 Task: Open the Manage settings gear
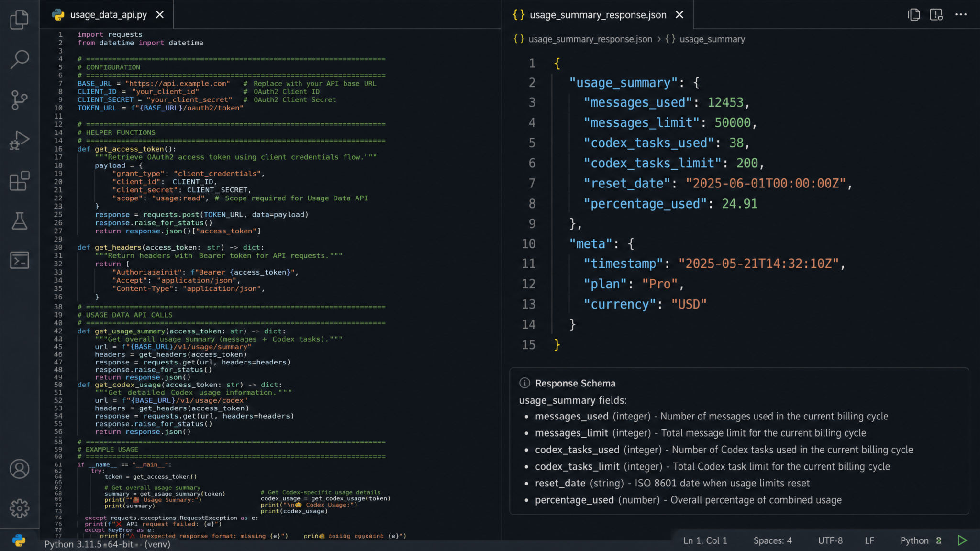(19, 508)
